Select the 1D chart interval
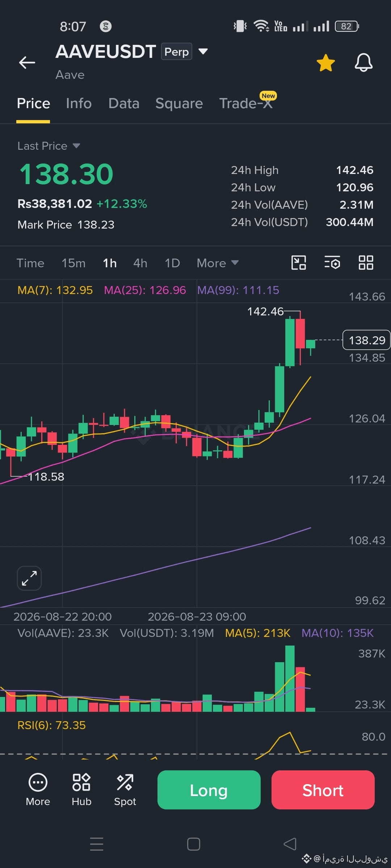The width and height of the screenshot is (391, 868). click(x=172, y=263)
